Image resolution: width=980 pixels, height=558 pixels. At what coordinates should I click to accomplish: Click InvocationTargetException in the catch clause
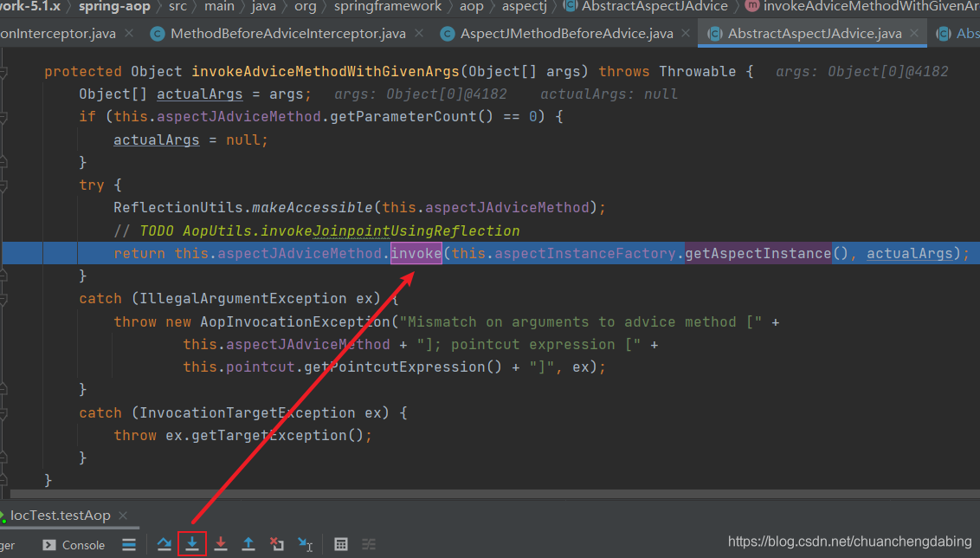click(x=248, y=413)
